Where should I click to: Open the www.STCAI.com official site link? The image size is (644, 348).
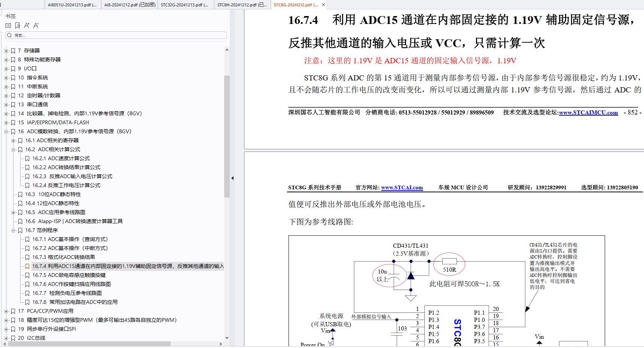402,187
